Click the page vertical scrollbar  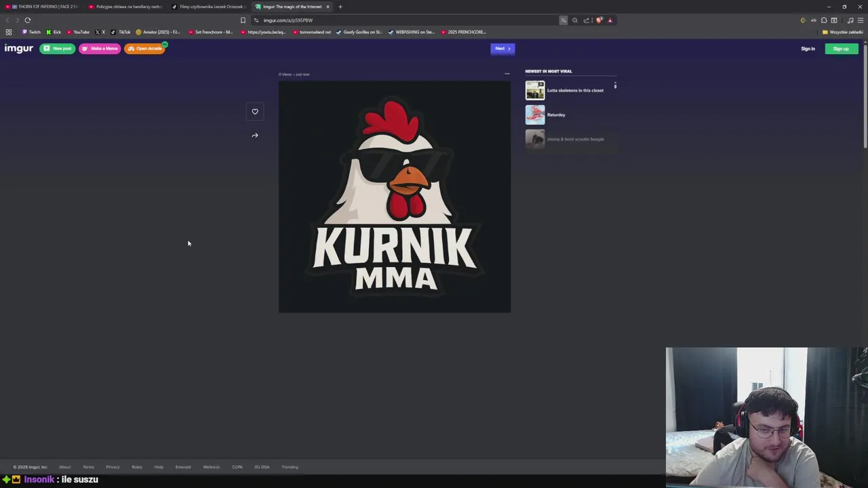coord(865,95)
